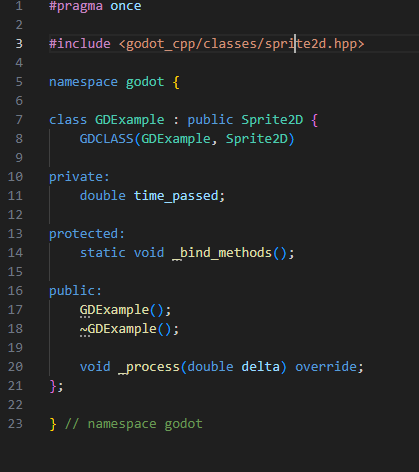Click 'GDExample' class name on line 7
Image resolution: width=419 pixels, height=472 pixels.
pyautogui.click(x=130, y=120)
